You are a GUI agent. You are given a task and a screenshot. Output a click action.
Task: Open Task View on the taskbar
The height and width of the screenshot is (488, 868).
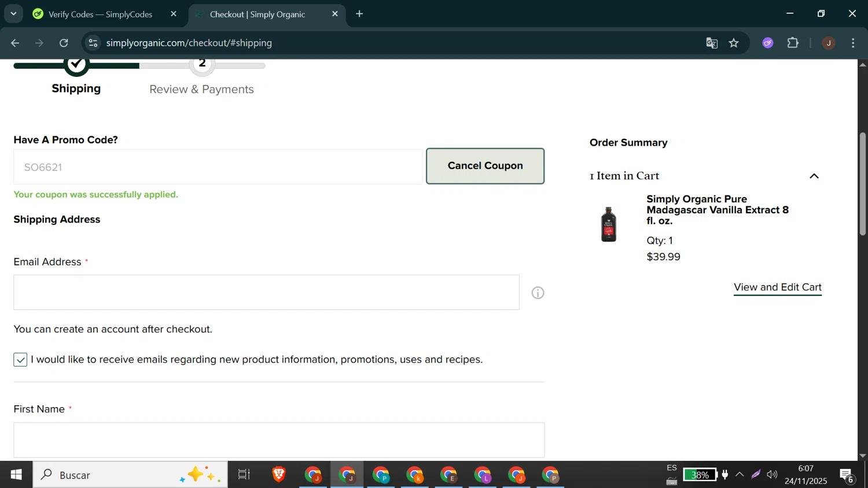(244, 475)
